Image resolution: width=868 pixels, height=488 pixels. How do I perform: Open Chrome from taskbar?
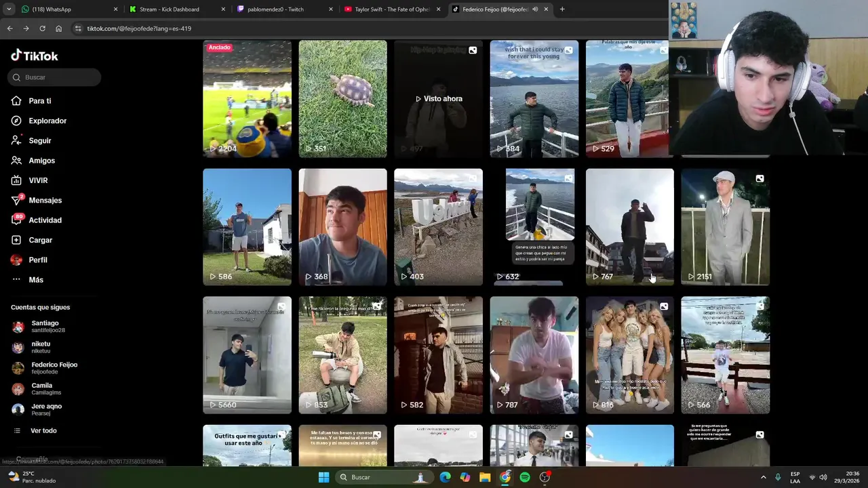click(x=505, y=477)
